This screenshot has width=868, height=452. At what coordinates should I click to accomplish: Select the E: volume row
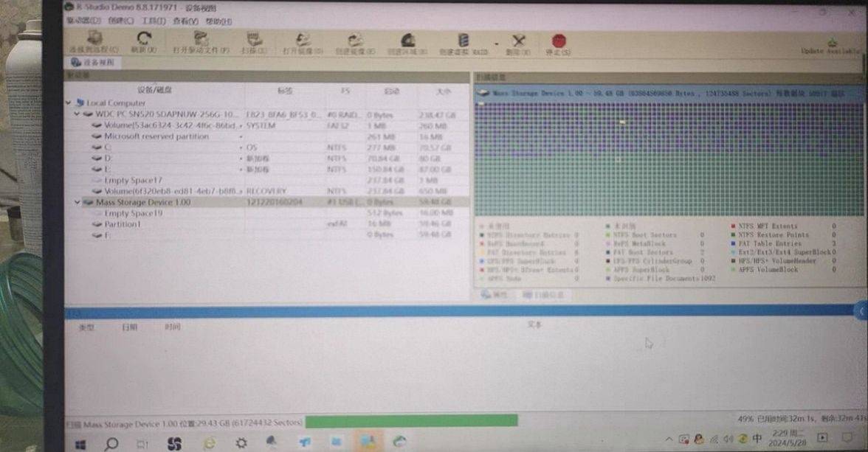click(x=267, y=169)
